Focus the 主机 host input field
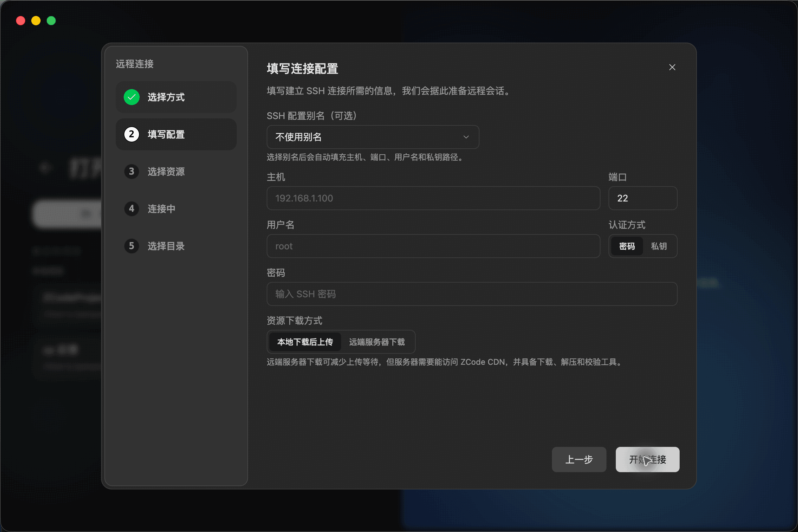This screenshot has width=798, height=532. click(433, 198)
